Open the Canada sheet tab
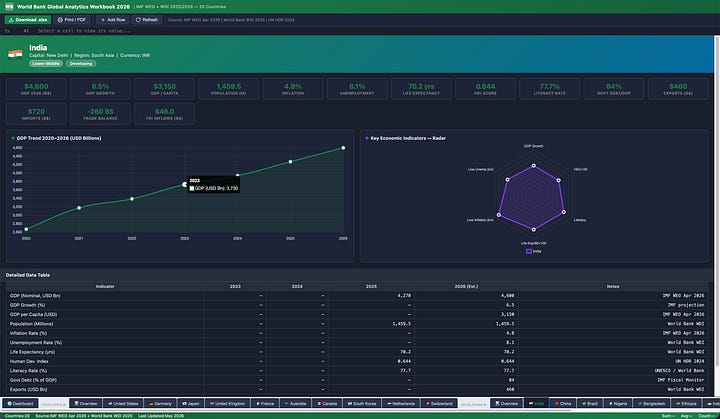 327,403
